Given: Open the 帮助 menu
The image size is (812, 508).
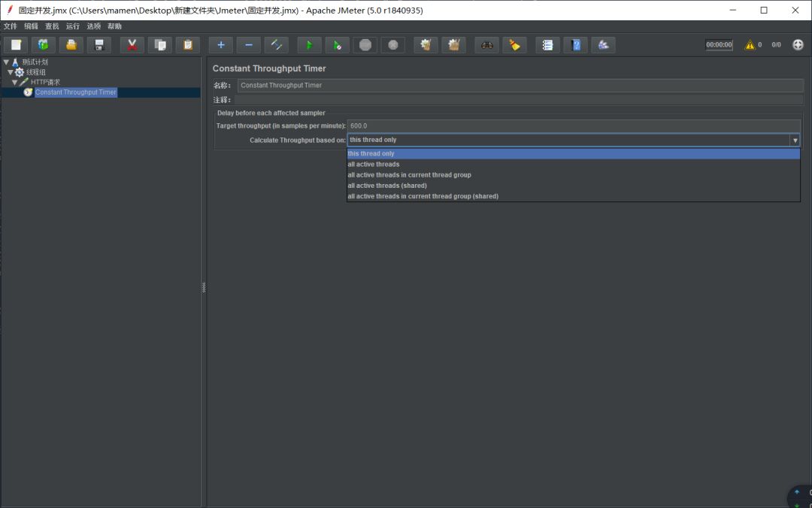Looking at the screenshot, I should coord(114,26).
